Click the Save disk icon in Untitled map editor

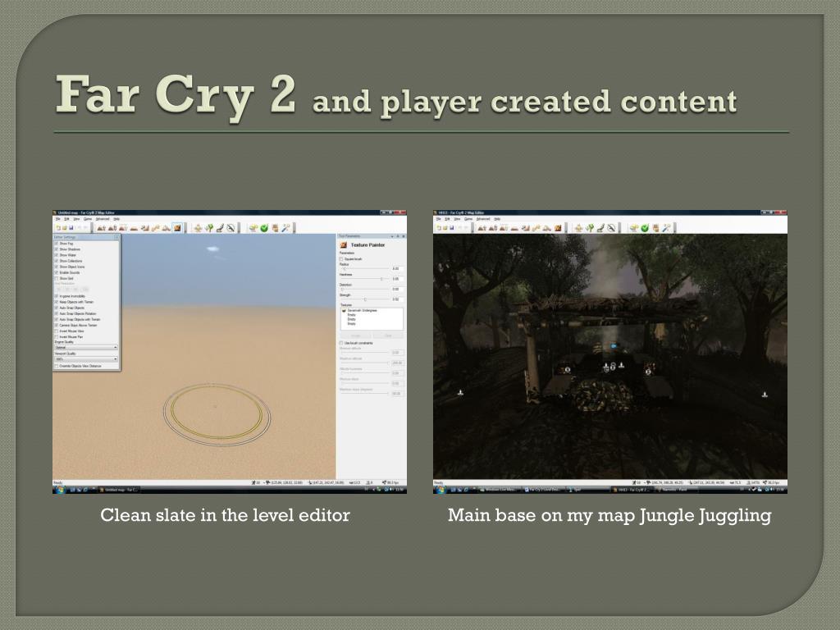[x=71, y=228]
